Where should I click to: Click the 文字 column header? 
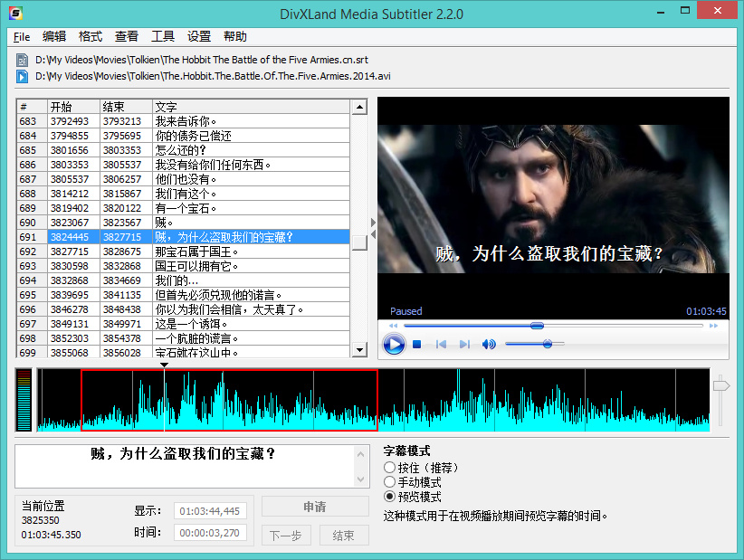(251, 107)
